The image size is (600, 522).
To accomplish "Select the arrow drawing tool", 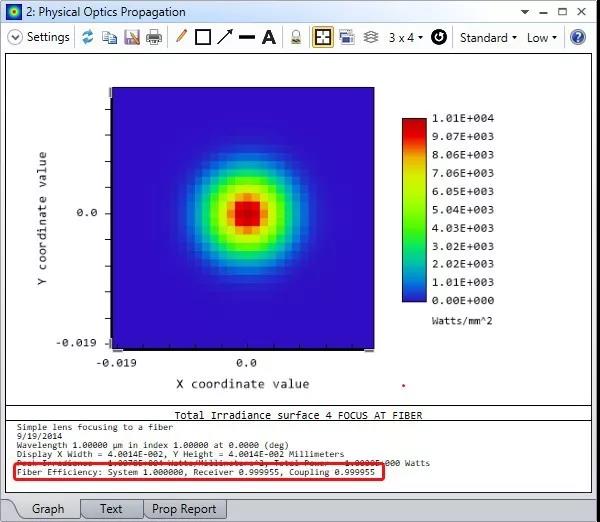I will pyautogui.click(x=225, y=37).
